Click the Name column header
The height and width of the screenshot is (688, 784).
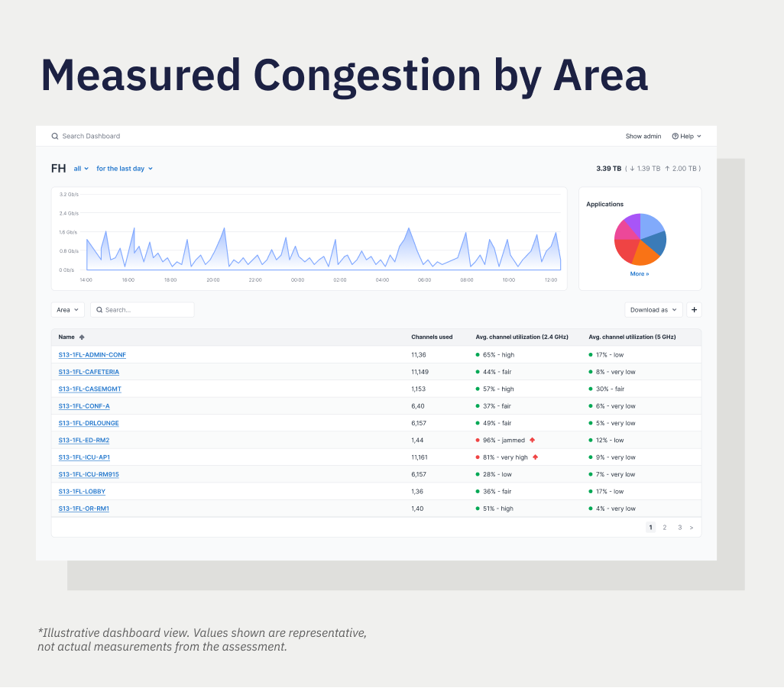tap(66, 338)
